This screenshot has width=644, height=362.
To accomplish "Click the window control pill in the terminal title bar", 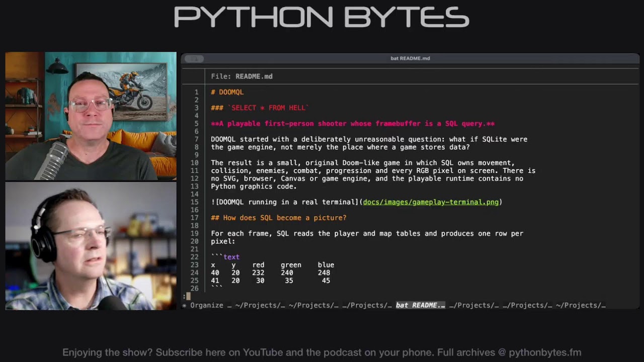I will (194, 59).
